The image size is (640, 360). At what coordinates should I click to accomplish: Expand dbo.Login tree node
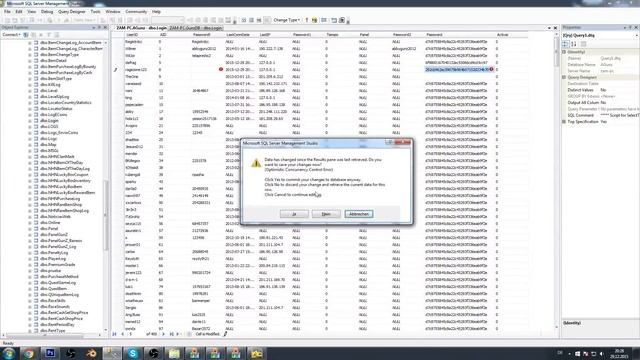(30, 121)
